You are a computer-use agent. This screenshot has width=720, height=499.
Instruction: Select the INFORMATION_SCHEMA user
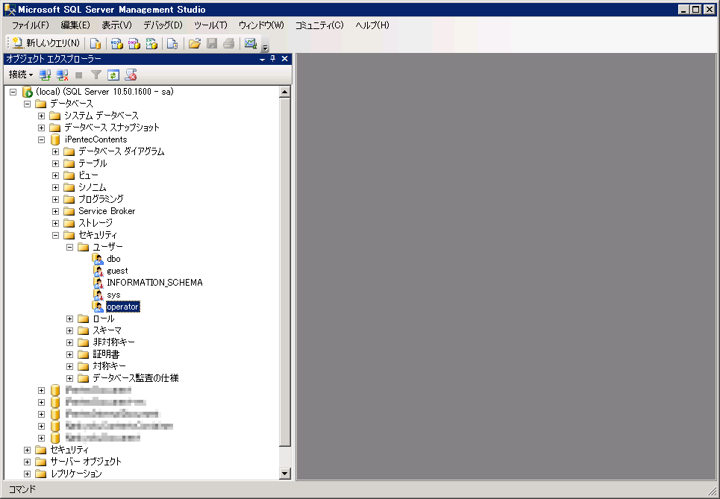pyautogui.click(x=154, y=283)
